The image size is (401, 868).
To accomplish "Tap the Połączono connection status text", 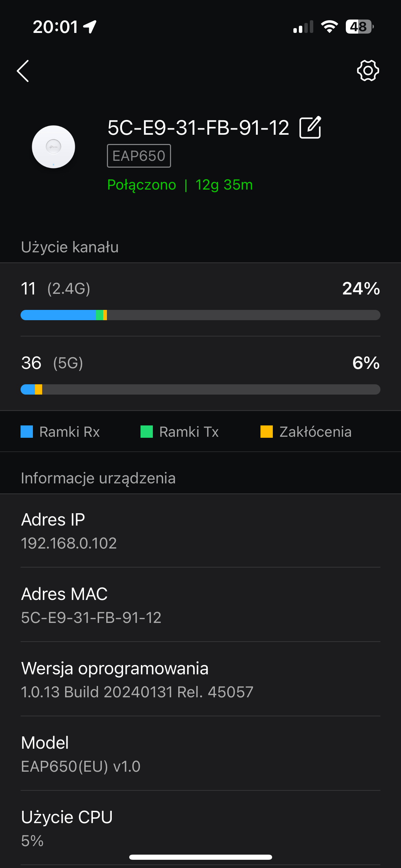I will point(142,185).
